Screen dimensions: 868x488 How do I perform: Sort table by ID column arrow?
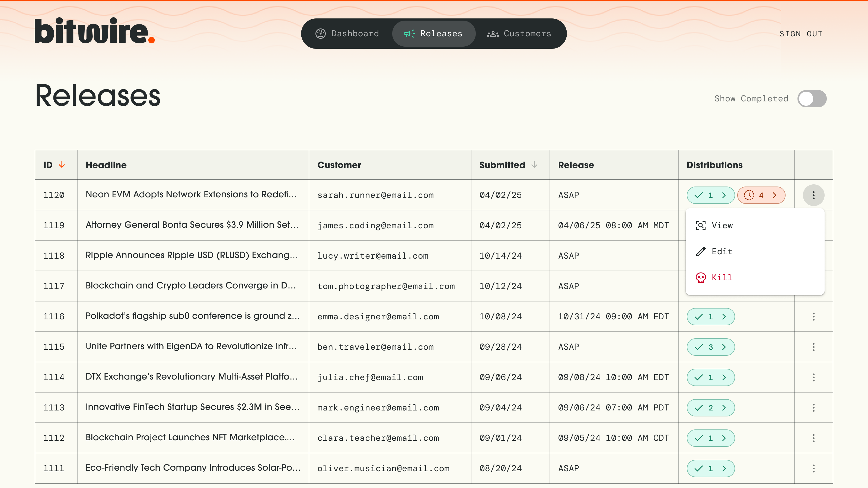[62, 165]
